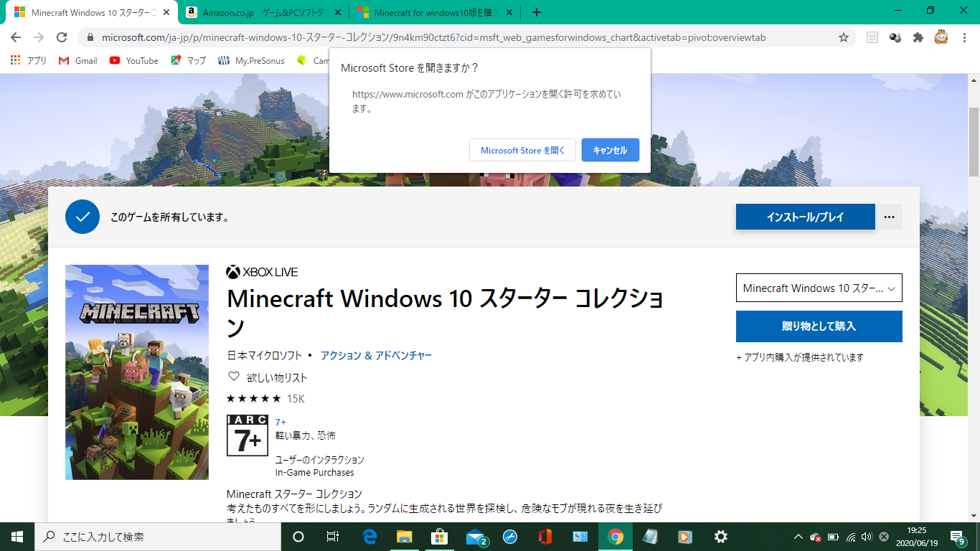Click the In-Game Purchases text

coord(315,473)
